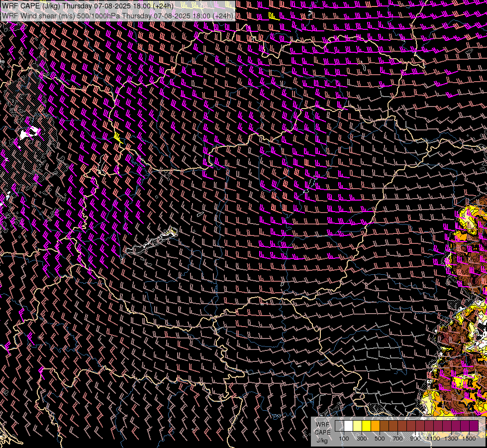
Task: Select the white CAPE legend swatch
Action: pos(348,426)
